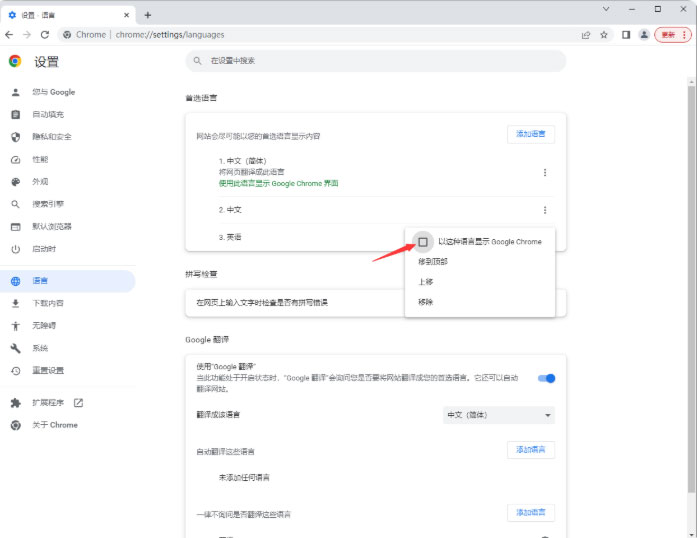697x538 pixels.
Task: Open three-dot menu for 2. 中文
Action: [545, 210]
